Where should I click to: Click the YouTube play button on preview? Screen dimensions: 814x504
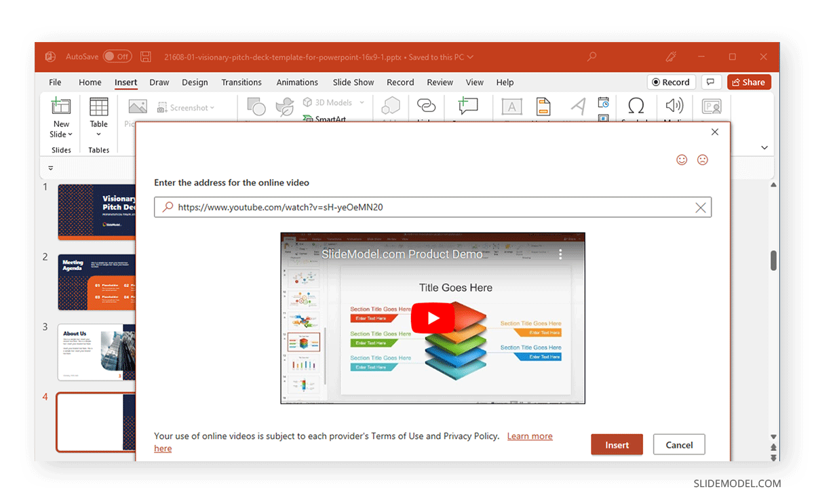433,317
